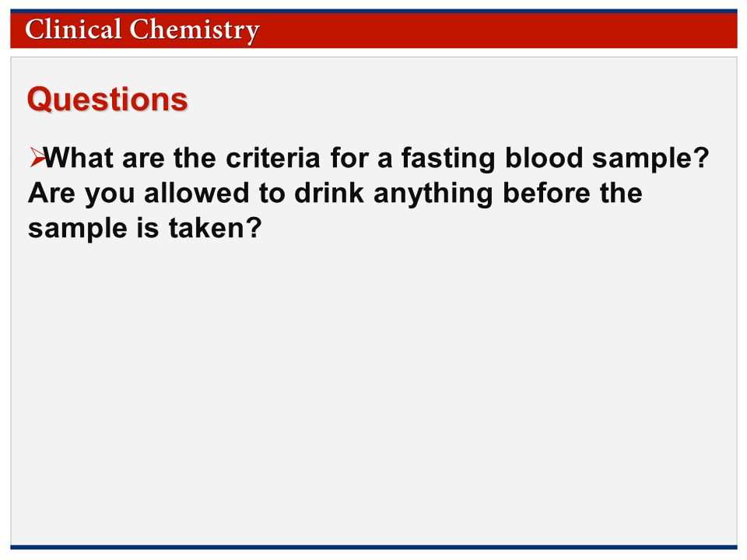The width and height of the screenshot is (747, 560).
Task: Click the word allowed
Action: pos(197,193)
